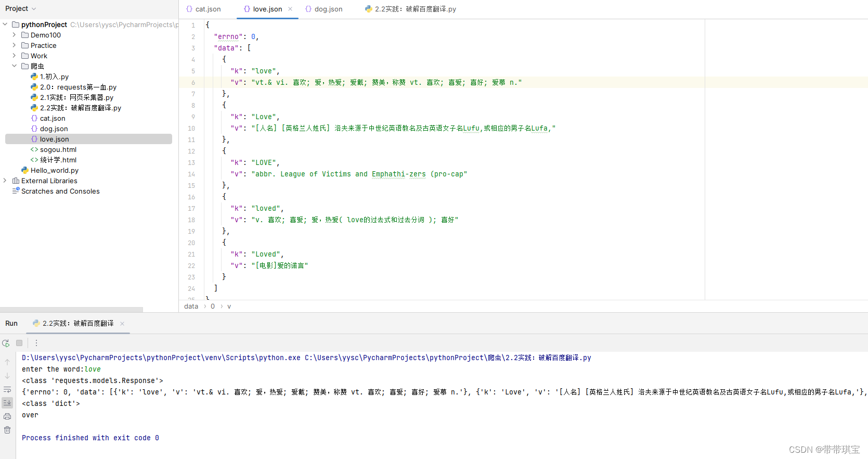
Task: Select Hello_world.py in project tree
Action: tap(55, 170)
